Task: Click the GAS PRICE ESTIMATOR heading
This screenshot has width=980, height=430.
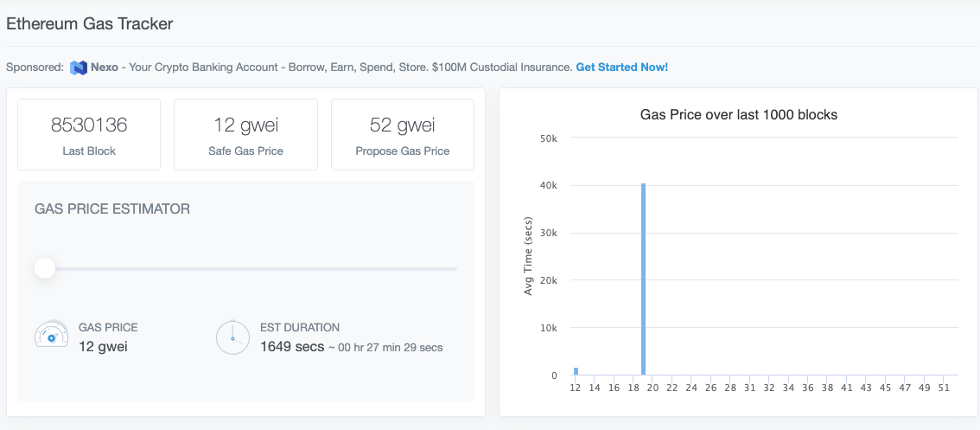Action: tap(112, 209)
